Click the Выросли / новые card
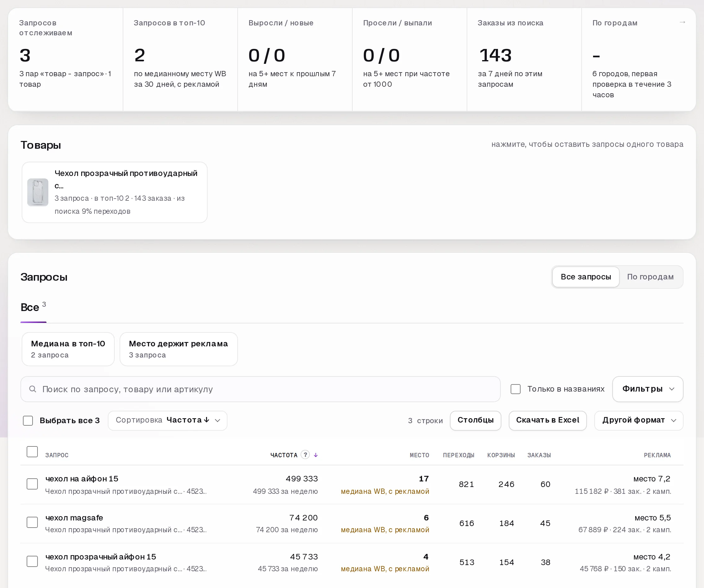Viewport: 704px width, 588px height. [x=295, y=59]
